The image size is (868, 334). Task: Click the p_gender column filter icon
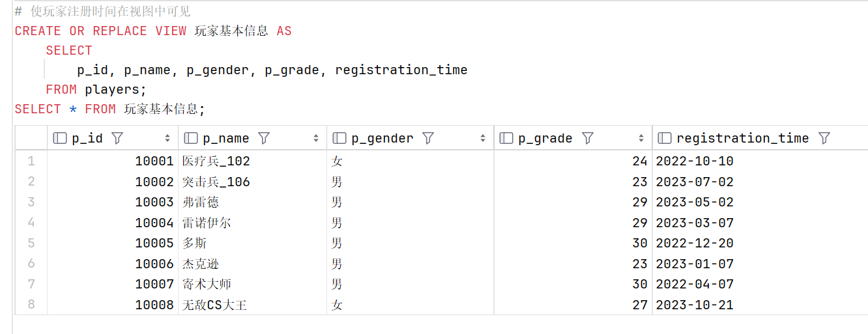click(x=428, y=138)
